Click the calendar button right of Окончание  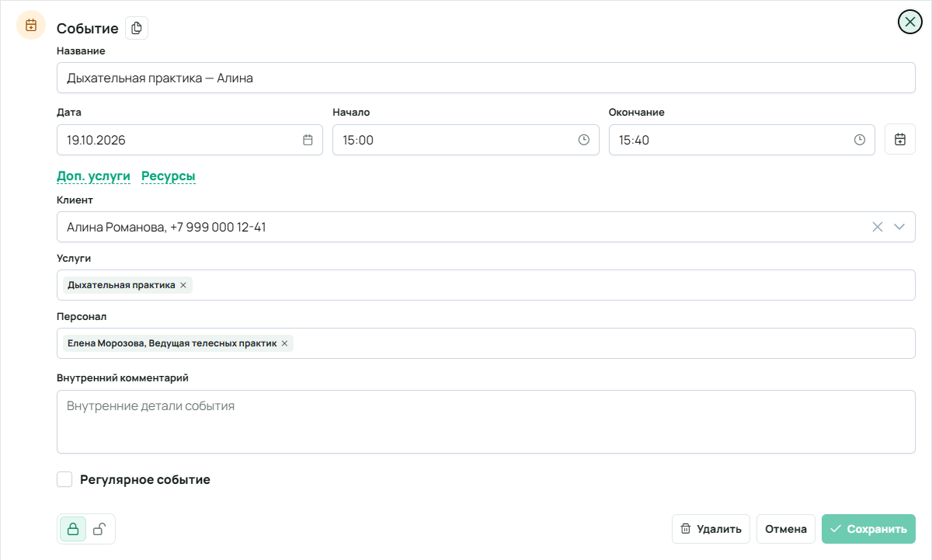tap(900, 140)
